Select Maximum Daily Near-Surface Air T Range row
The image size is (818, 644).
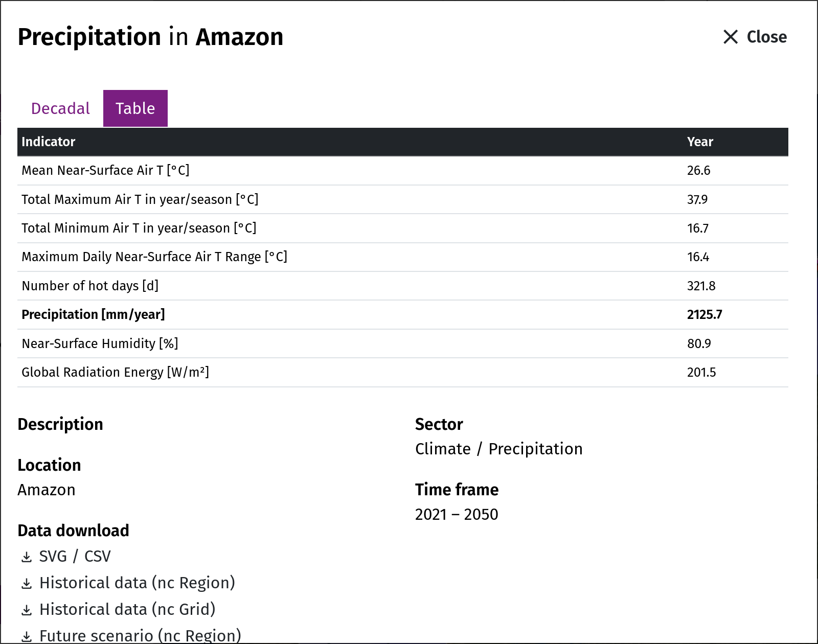(x=403, y=257)
